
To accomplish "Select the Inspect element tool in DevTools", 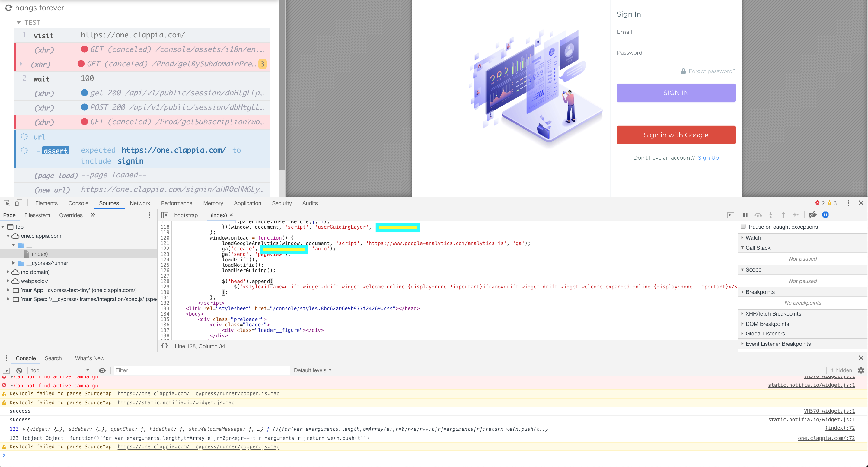I will pyautogui.click(x=6, y=203).
